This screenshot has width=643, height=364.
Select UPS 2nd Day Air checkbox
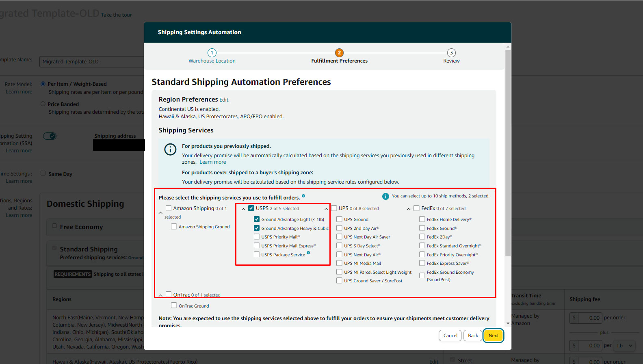(339, 228)
